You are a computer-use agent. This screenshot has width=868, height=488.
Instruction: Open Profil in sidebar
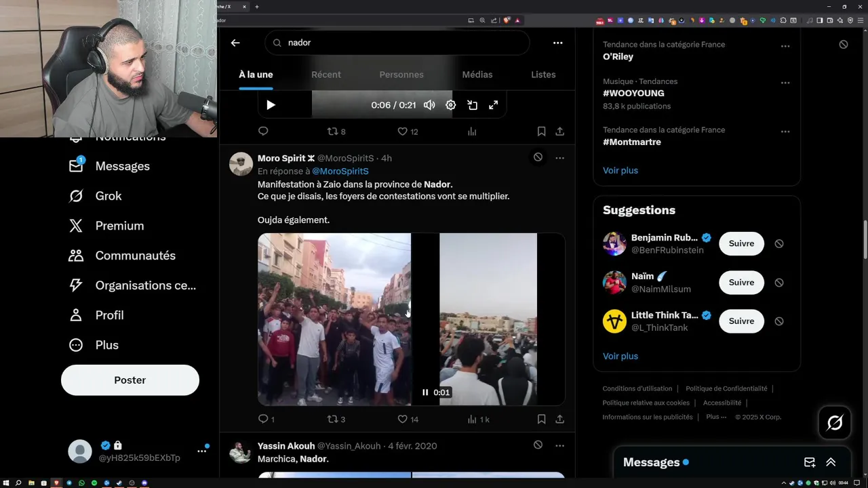pos(96,315)
